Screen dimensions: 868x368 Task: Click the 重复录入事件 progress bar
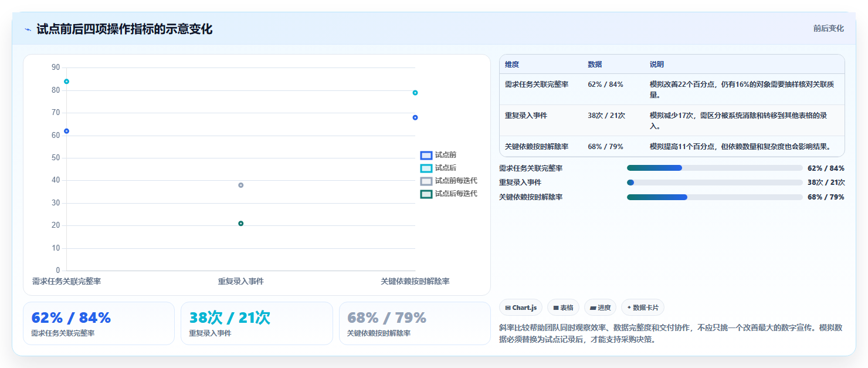(x=714, y=183)
